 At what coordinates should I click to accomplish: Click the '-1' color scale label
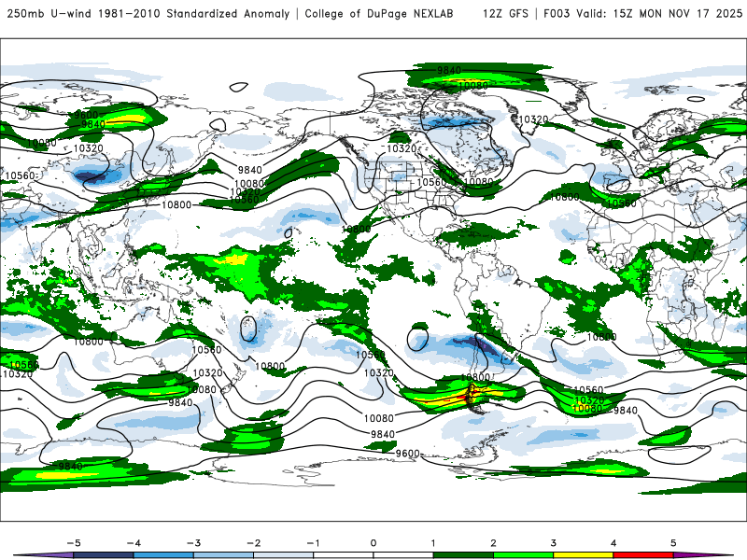[313, 543]
